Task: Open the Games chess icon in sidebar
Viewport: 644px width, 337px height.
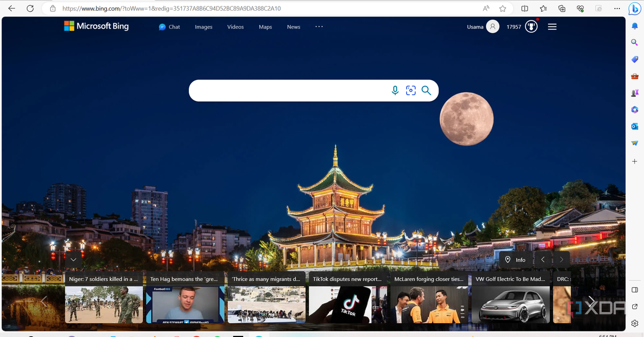Action: point(634,93)
